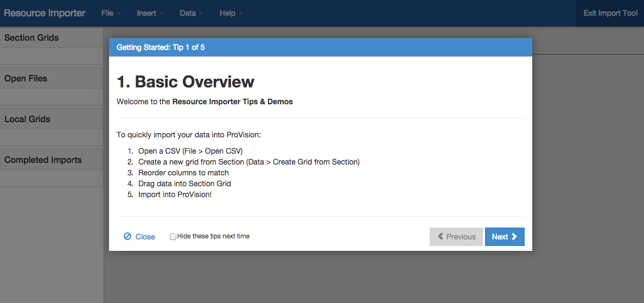Image resolution: width=644 pixels, height=303 pixels.
Task: Click the ban-circle icon beside Close
Action: point(127,237)
